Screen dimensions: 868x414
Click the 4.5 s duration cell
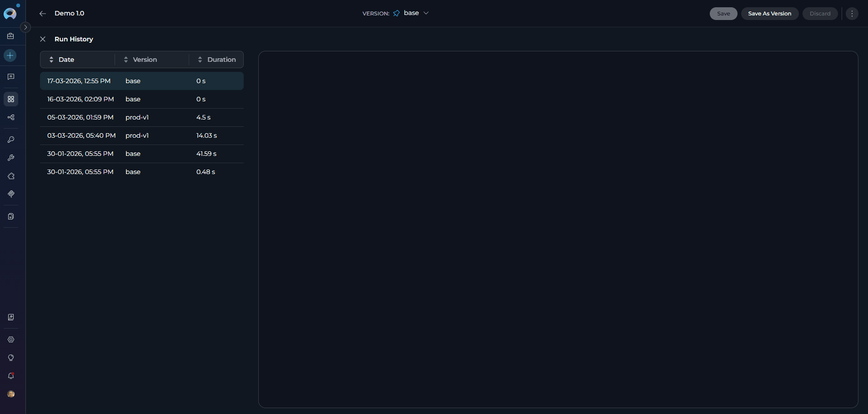tap(203, 117)
